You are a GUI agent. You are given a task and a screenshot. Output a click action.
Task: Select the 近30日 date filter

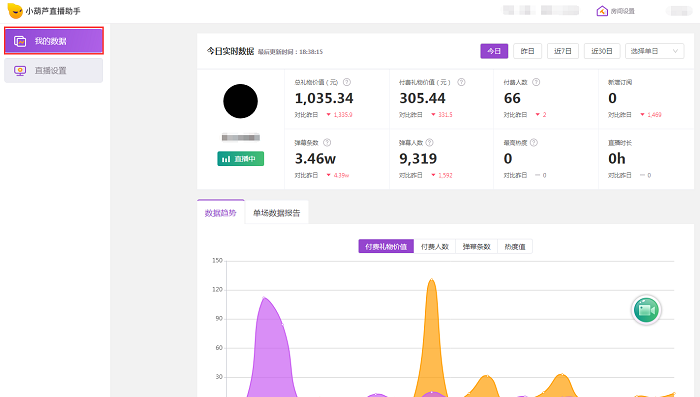click(602, 51)
